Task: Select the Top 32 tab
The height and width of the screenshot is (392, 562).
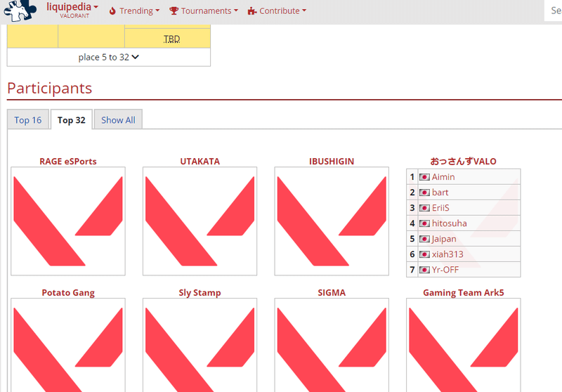Action: 72,119
